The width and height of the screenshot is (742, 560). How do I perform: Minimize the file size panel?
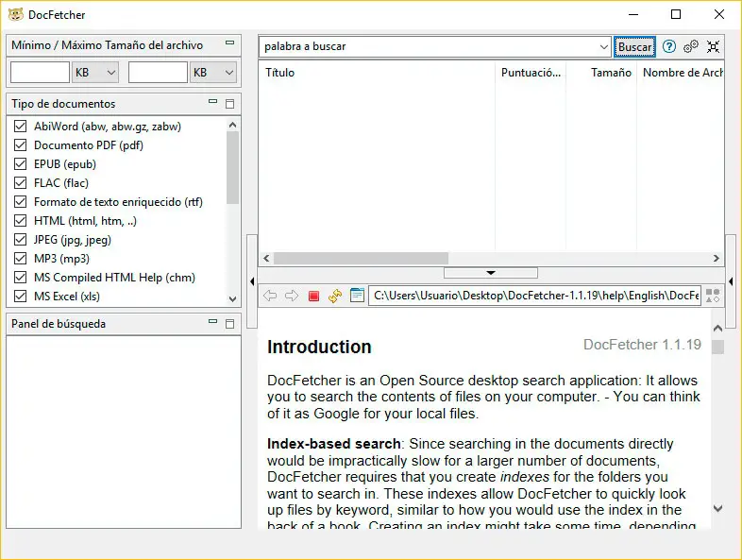[x=230, y=42]
